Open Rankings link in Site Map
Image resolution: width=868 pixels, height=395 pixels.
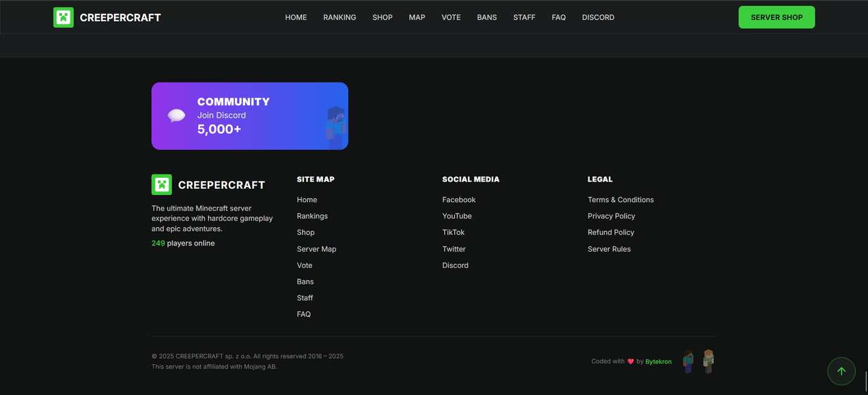tap(312, 216)
